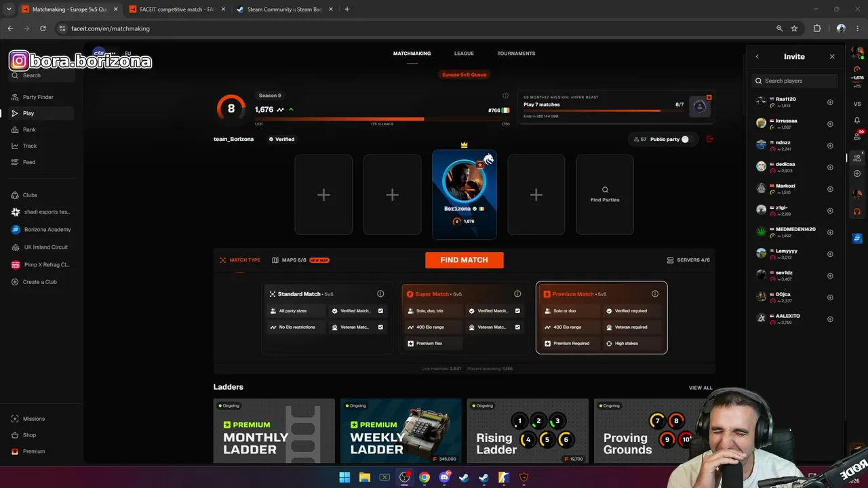Invite player AALEXITO with the plus icon
The image size is (868, 488).
[x=830, y=319]
